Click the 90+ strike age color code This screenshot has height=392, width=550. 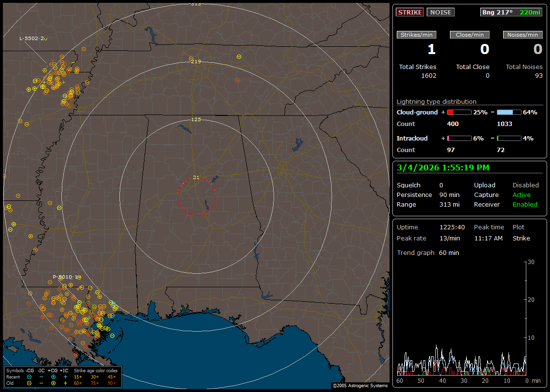112,383
